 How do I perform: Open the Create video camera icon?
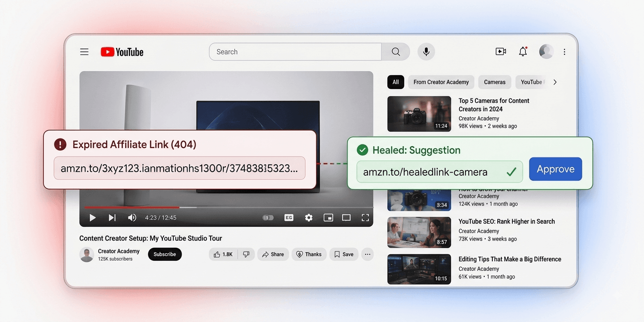click(x=501, y=52)
